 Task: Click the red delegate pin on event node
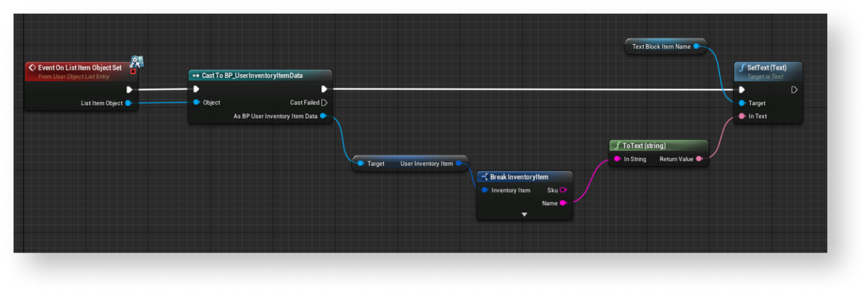133,71
